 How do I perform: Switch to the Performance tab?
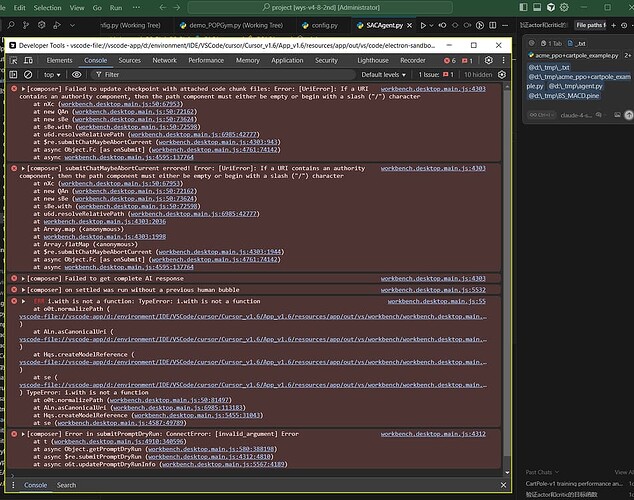[206, 60]
